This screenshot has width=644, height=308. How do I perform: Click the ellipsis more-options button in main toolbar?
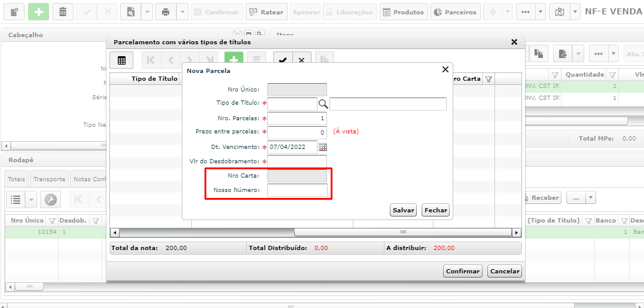tap(526, 12)
